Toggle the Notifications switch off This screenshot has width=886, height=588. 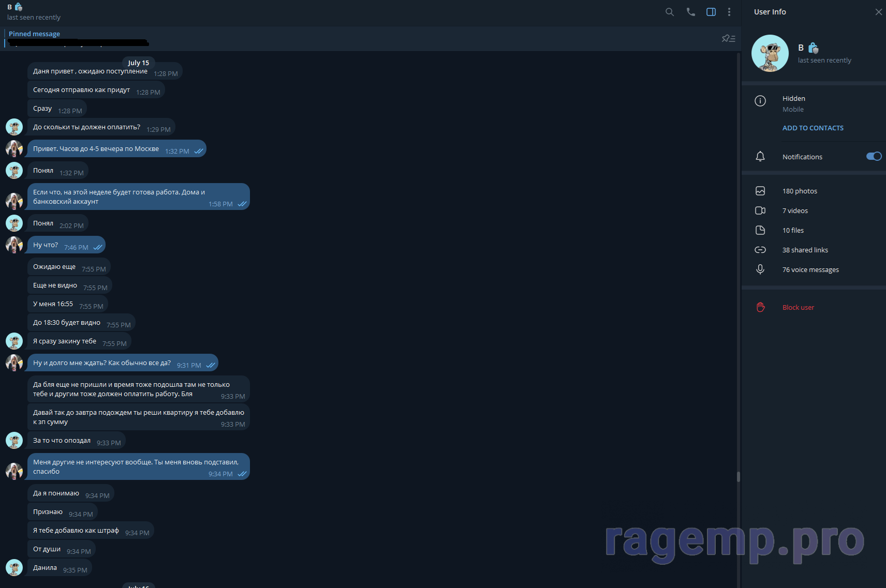point(874,157)
